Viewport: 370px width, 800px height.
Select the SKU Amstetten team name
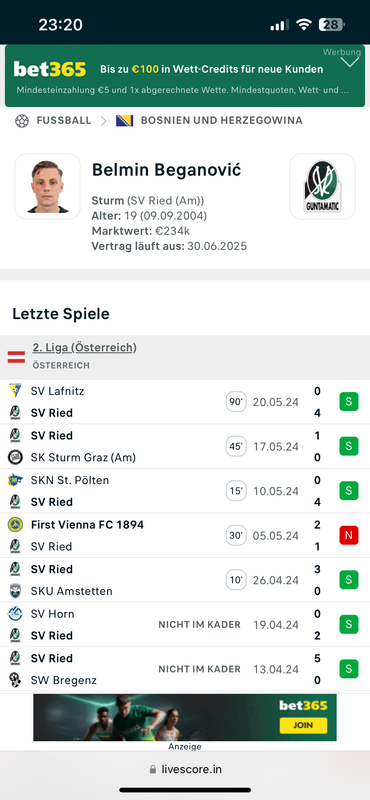(71, 591)
